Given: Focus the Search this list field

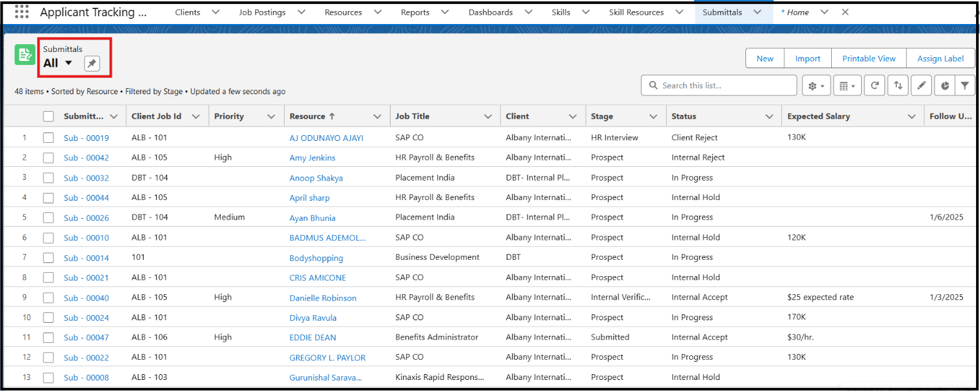Looking at the screenshot, I should click(719, 85).
